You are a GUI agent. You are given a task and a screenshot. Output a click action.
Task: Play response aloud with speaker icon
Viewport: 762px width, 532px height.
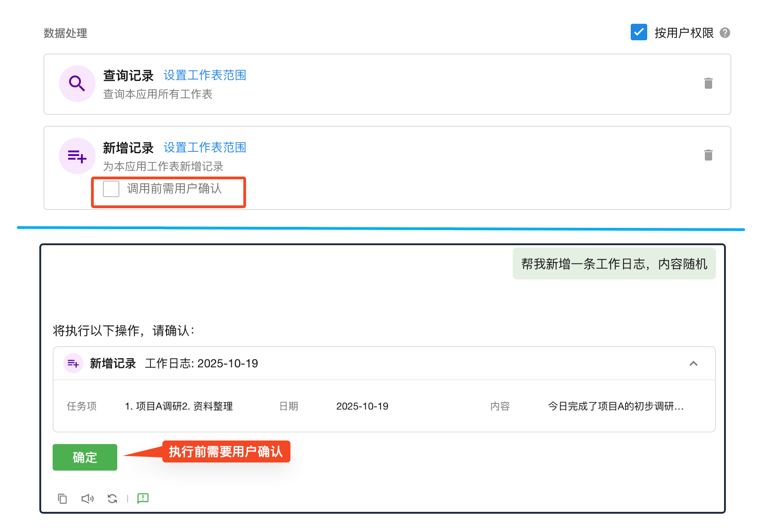coord(87,499)
